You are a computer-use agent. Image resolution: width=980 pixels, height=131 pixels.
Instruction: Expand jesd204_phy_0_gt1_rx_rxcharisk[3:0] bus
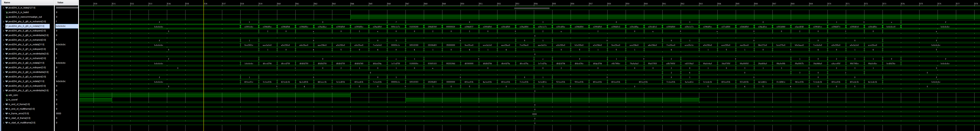click(4, 40)
